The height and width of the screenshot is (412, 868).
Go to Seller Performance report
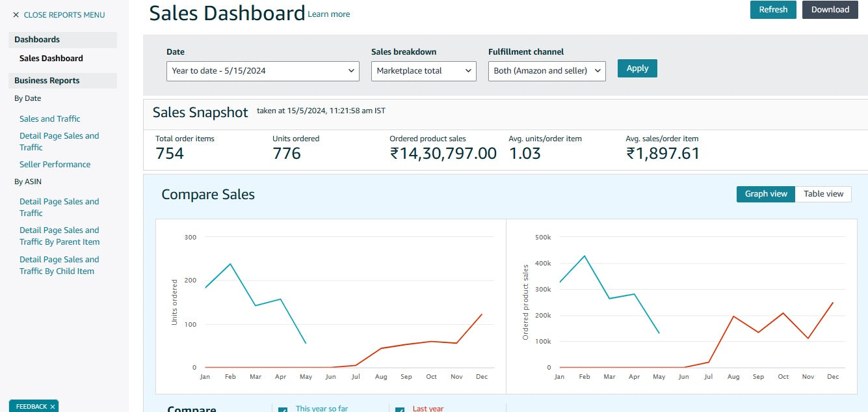(55, 165)
